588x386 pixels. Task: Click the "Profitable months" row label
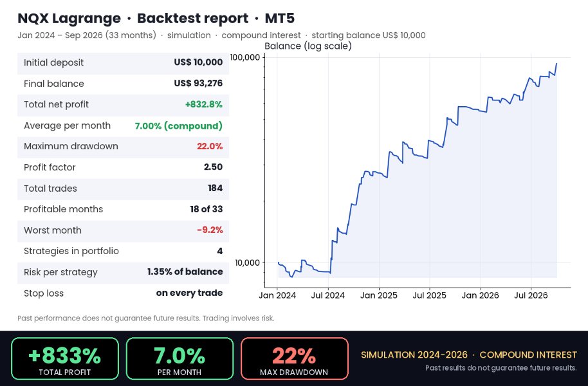64,209
